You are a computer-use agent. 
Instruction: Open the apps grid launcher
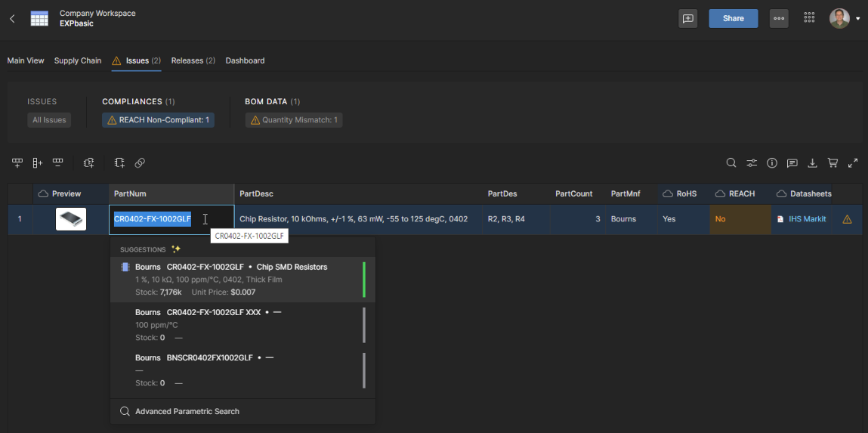click(x=809, y=18)
